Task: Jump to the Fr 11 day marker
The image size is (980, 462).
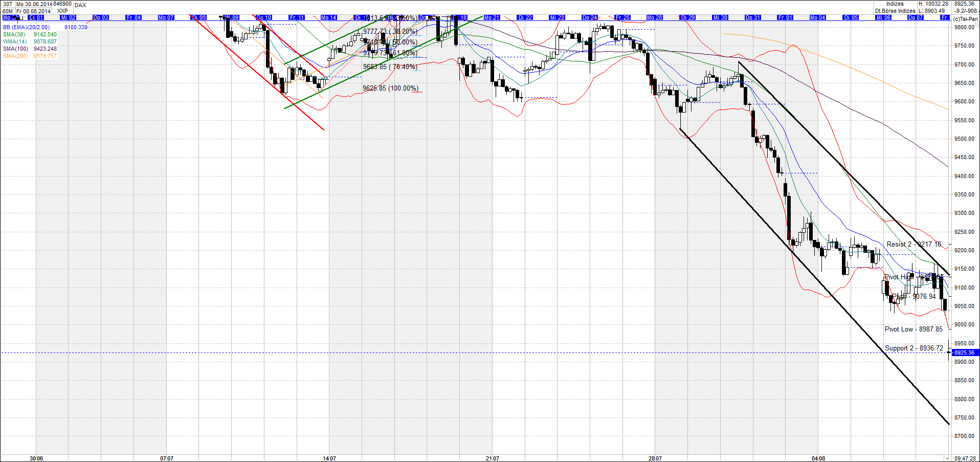Action: pyautogui.click(x=297, y=17)
